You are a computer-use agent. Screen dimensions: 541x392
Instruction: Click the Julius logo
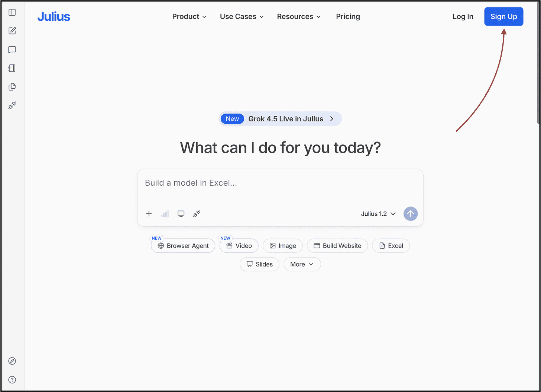pyautogui.click(x=54, y=17)
